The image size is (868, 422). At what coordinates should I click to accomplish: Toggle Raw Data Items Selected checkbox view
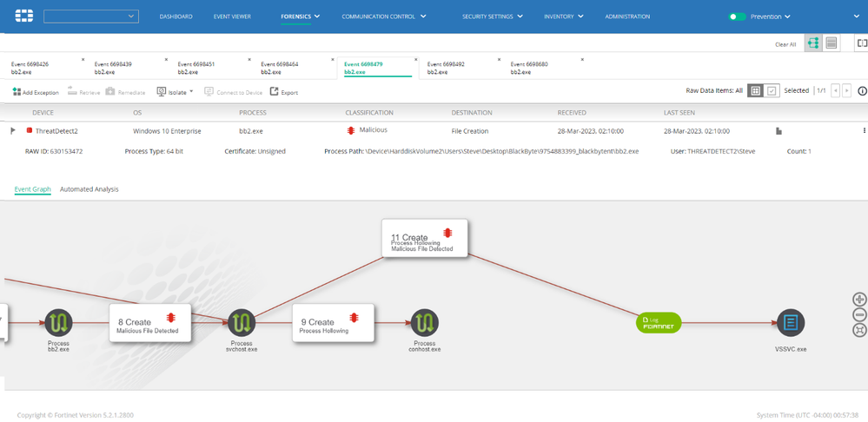pos(772,90)
